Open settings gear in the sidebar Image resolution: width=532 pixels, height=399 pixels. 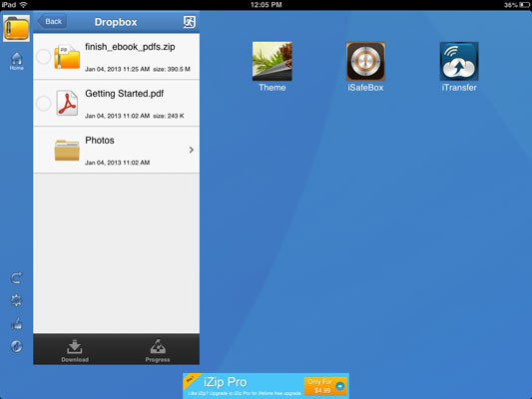pyautogui.click(x=16, y=300)
